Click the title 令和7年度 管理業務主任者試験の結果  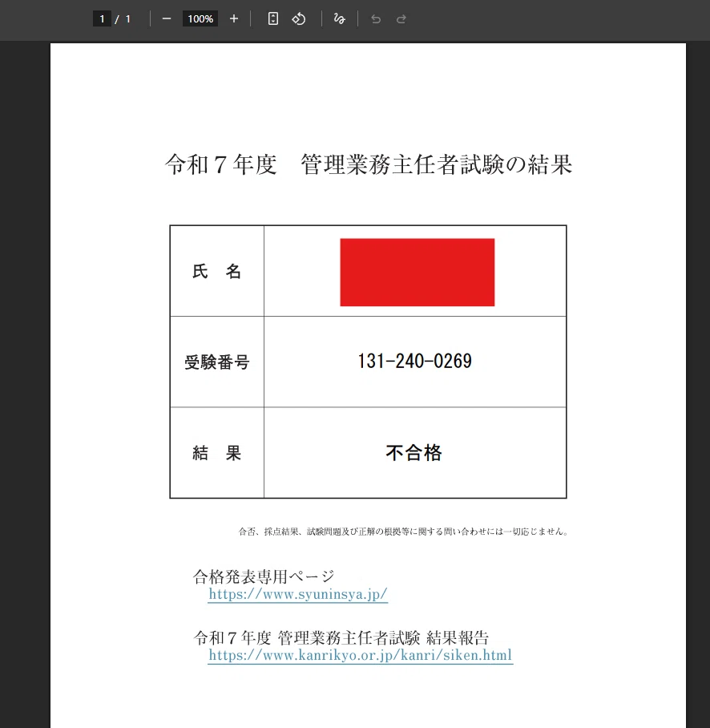(x=369, y=164)
